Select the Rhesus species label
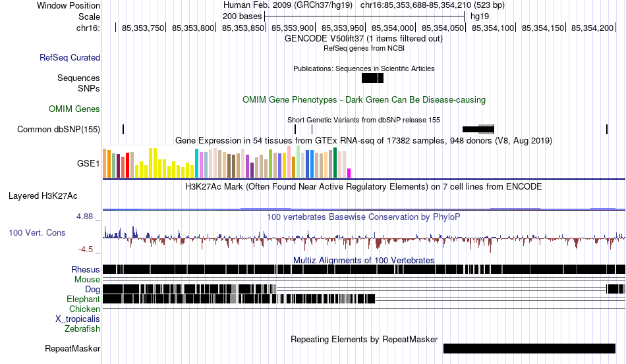 pos(86,269)
